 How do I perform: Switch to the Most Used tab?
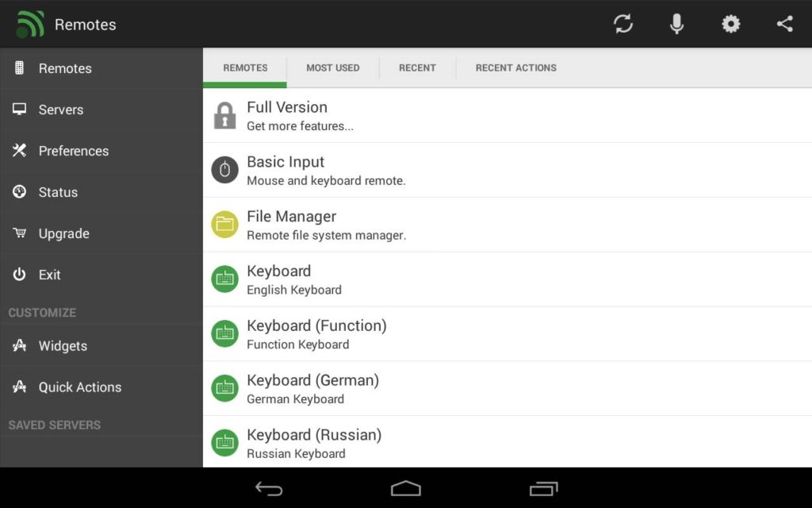[x=332, y=68]
